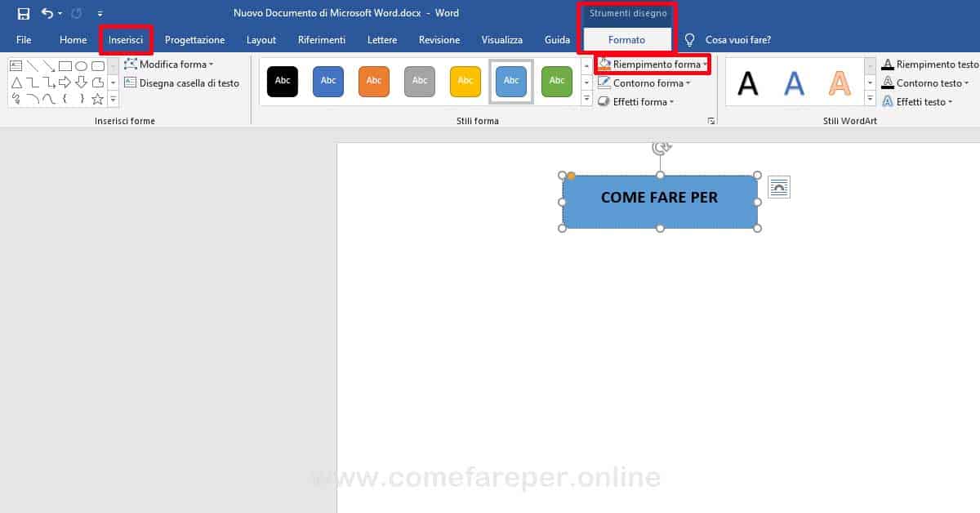Select the green Abc shape style
Image resolution: width=980 pixels, height=513 pixels.
[x=556, y=81]
